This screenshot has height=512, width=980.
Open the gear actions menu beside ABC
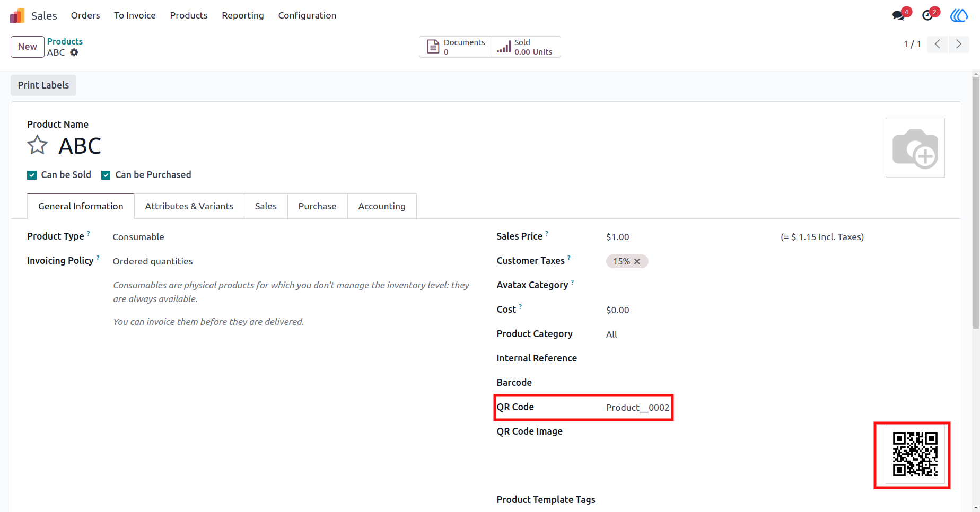click(74, 52)
